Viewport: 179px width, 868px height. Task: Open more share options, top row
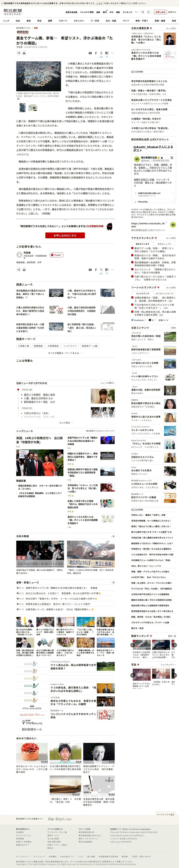coord(112,53)
